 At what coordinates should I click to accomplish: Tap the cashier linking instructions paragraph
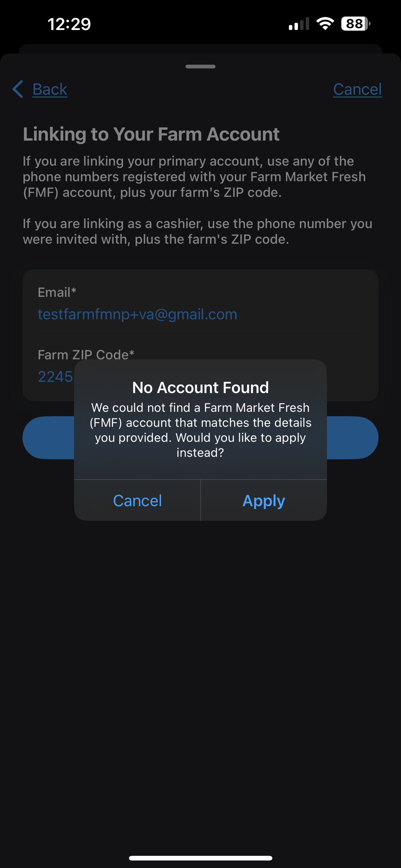pyautogui.click(x=197, y=232)
